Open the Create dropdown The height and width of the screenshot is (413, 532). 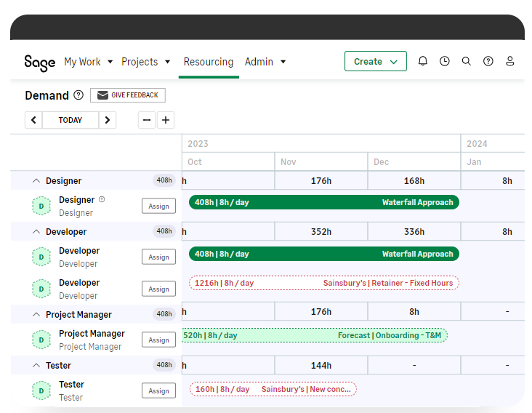tap(375, 62)
